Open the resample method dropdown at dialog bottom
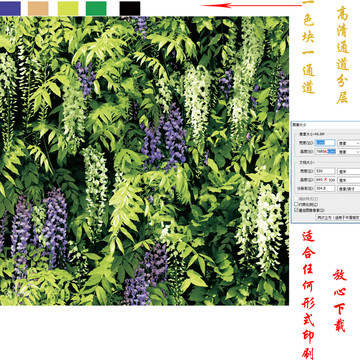The image size is (360, 360). (338, 217)
